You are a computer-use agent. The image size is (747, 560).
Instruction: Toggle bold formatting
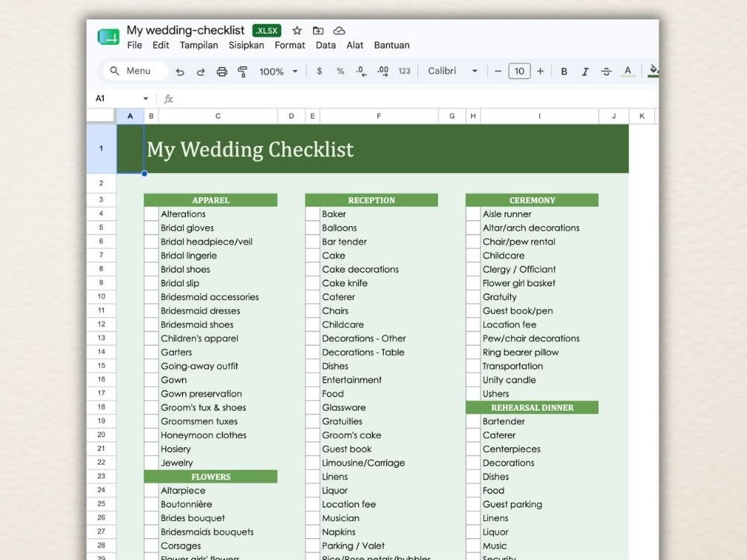[563, 72]
